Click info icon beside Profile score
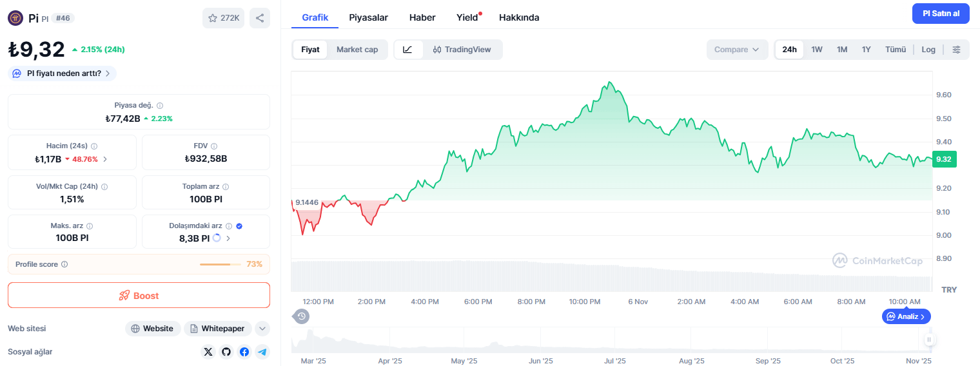The height and width of the screenshot is (366, 980). [64, 264]
